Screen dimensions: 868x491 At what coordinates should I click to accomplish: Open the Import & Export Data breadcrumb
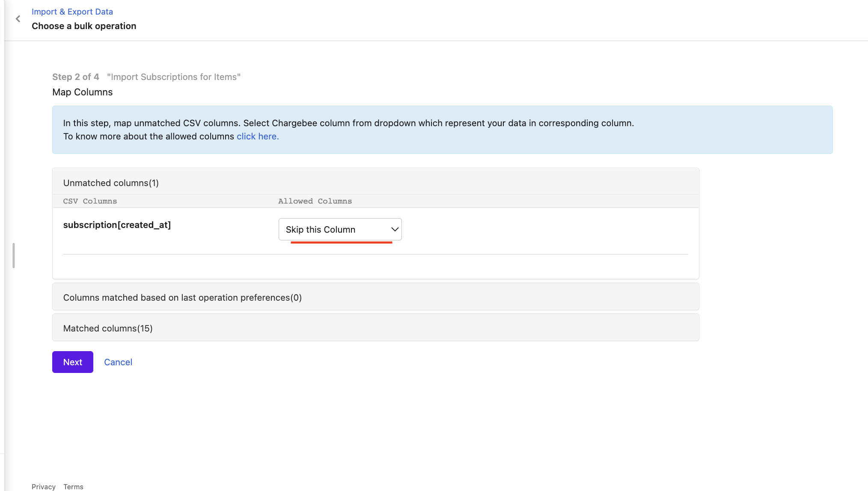(x=72, y=12)
